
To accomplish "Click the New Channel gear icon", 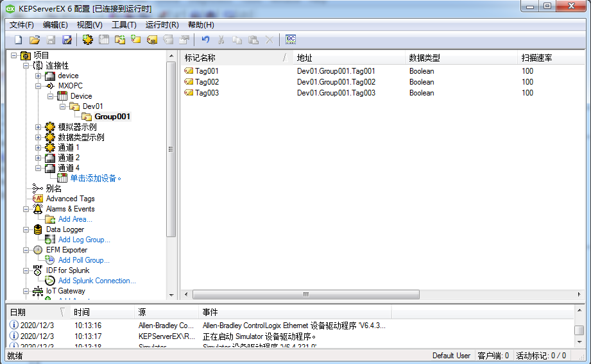I will point(87,40).
